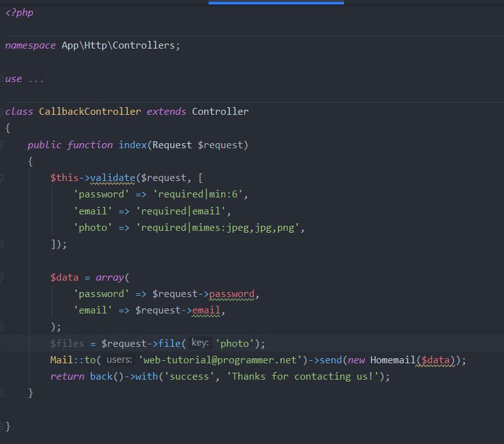
Task: Click the Controller parent class name
Action: 220,112
